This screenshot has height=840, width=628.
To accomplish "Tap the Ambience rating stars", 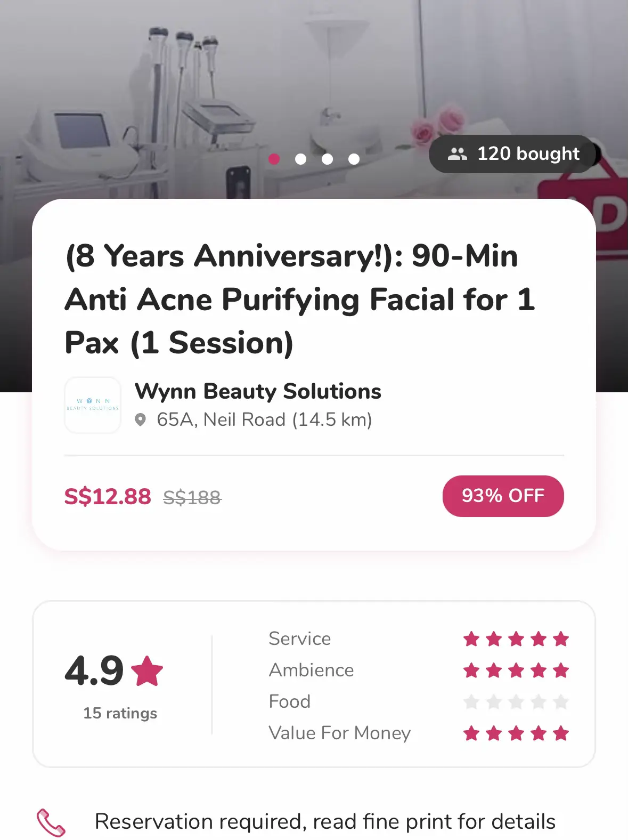I will [x=516, y=670].
